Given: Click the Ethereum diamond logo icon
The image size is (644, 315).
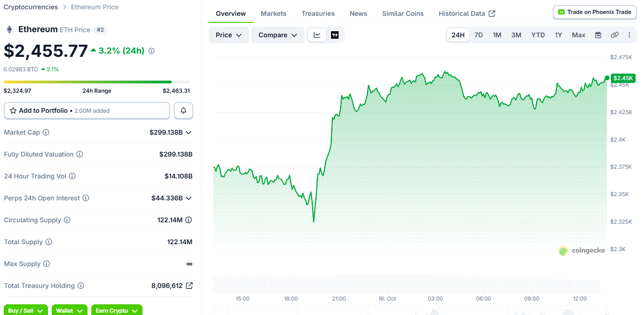Looking at the screenshot, I should 9,30.
